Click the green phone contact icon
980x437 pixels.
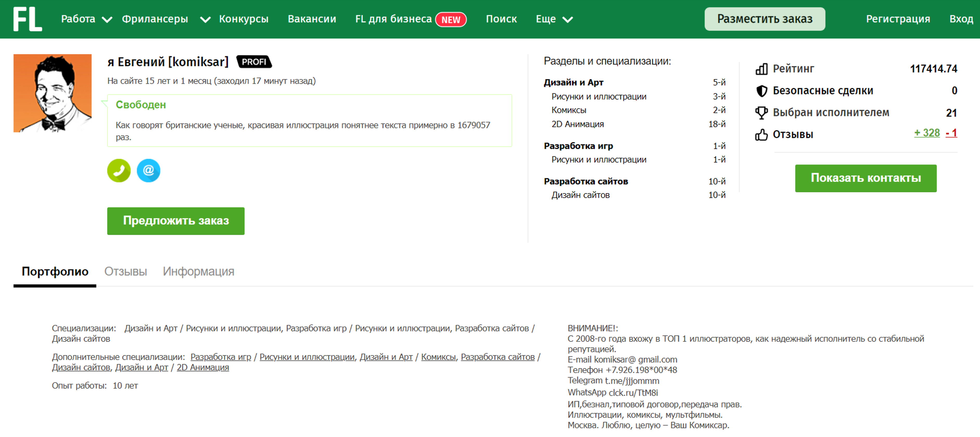click(119, 171)
